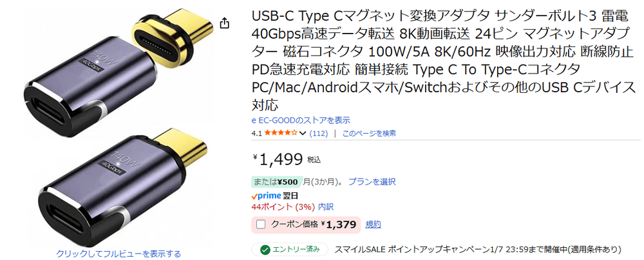
Task: Click the 4.1 rating number
Action: coord(256,134)
